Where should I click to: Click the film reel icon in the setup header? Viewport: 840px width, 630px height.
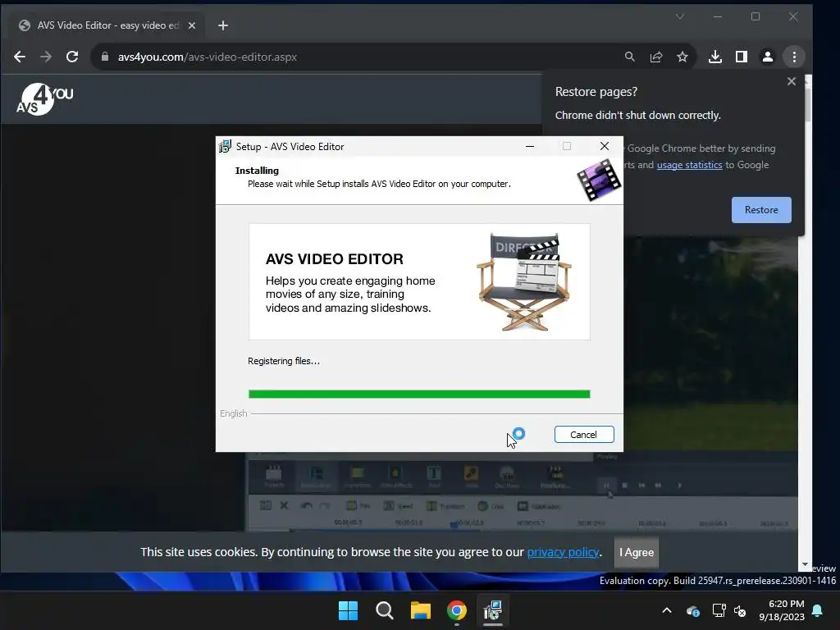point(599,180)
